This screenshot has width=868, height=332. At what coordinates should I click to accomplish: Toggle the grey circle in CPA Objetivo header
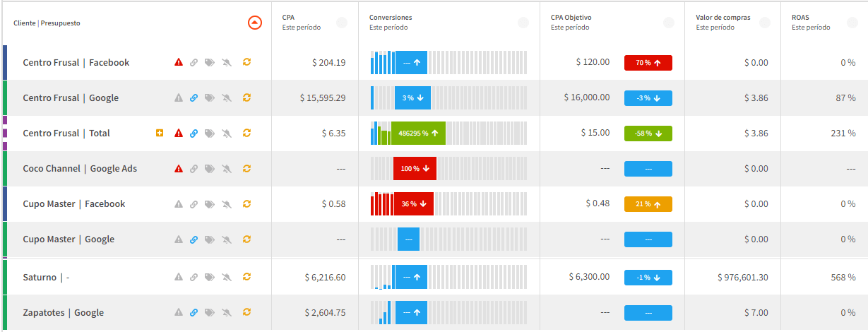coord(669,23)
